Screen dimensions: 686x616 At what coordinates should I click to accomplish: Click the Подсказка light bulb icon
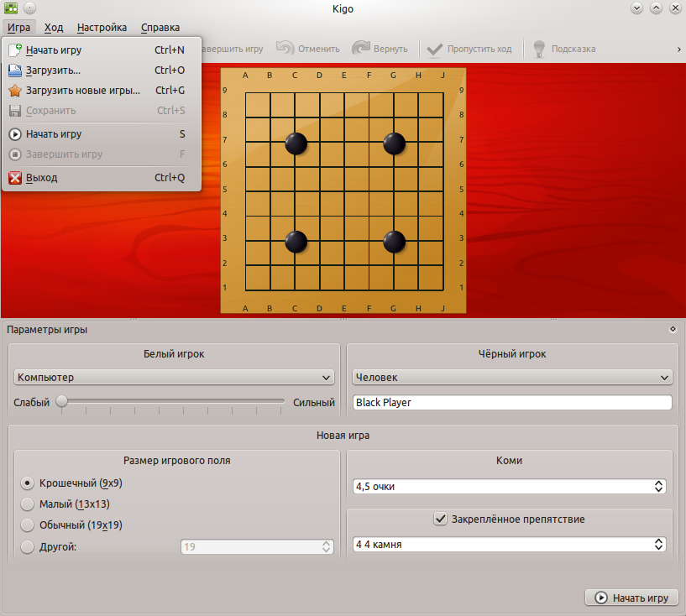click(539, 49)
